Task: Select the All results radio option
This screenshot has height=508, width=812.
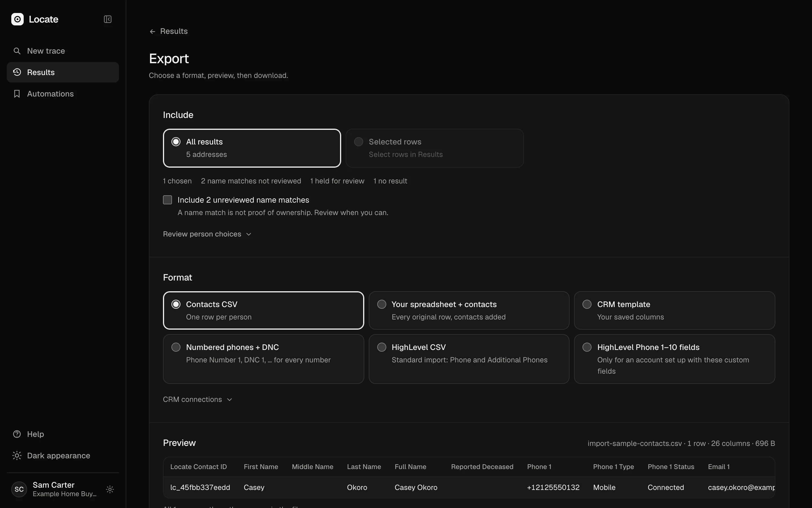Action: click(252, 148)
